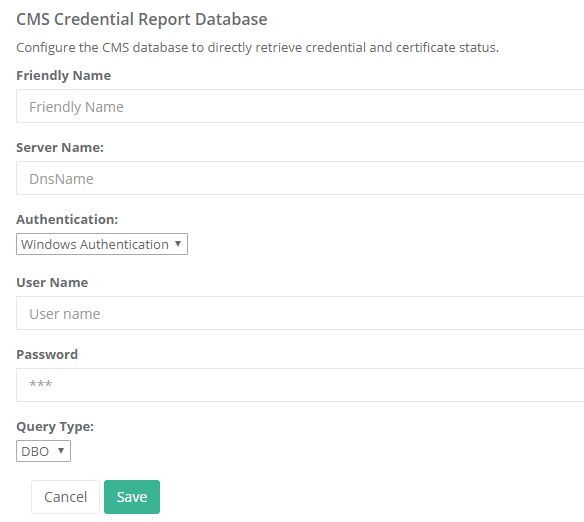Click the Authentication: label text
The height and width of the screenshot is (522, 584).
click(x=67, y=219)
